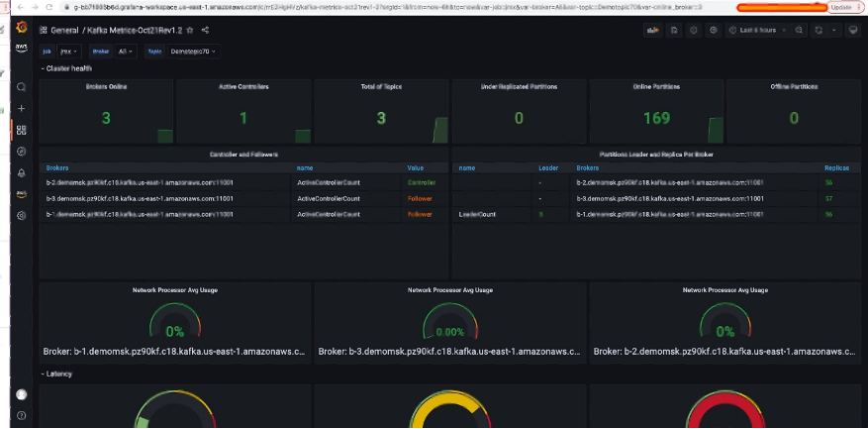Click the Create plus icon in sidebar
868x429 pixels.
pyautogui.click(x=22, y=109)
